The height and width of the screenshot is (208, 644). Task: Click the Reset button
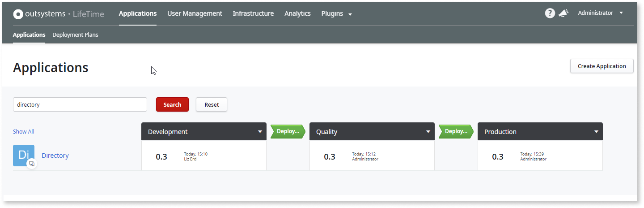coord(212,104)
